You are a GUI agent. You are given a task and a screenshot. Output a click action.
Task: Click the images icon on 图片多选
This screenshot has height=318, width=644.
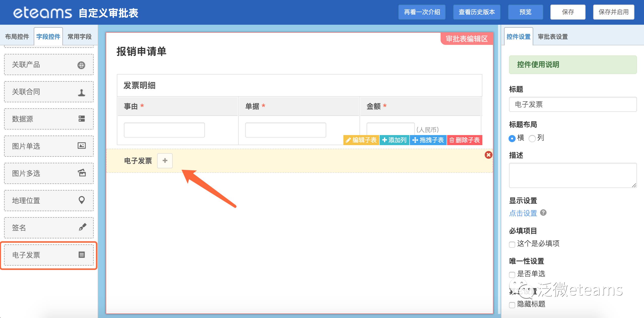(x=82, y=173)
